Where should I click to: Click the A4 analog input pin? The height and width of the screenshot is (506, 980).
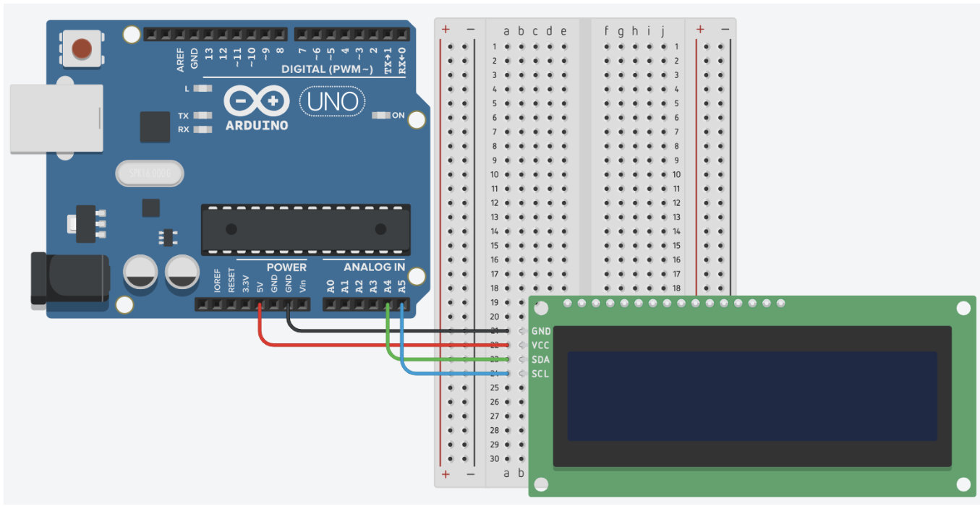tap(388, 305)
